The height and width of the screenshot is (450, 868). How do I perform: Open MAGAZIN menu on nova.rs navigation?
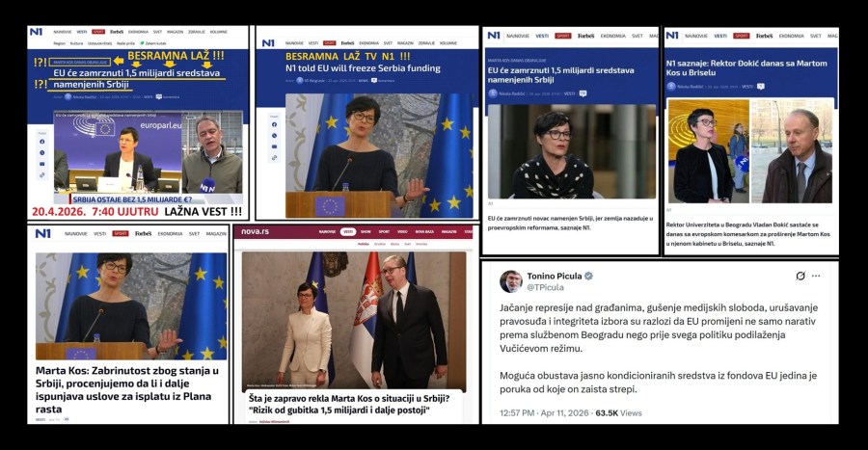pos(448,231)
